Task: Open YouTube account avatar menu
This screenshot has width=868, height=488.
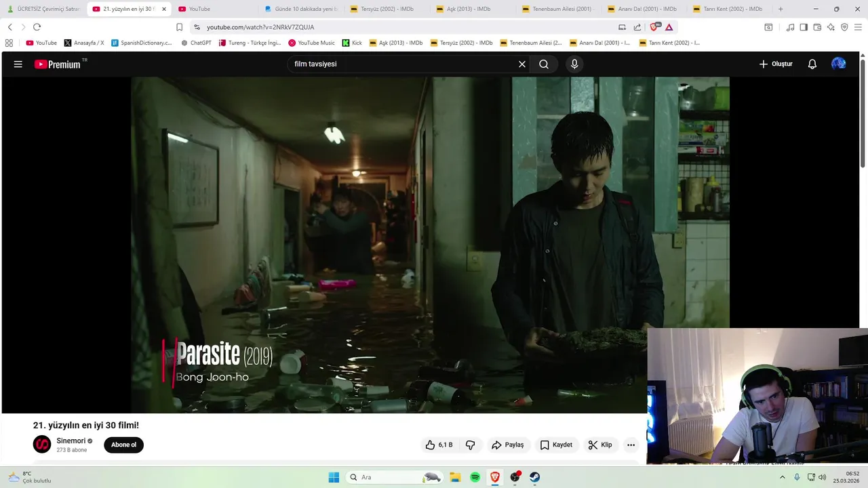Action: [839, 64]
